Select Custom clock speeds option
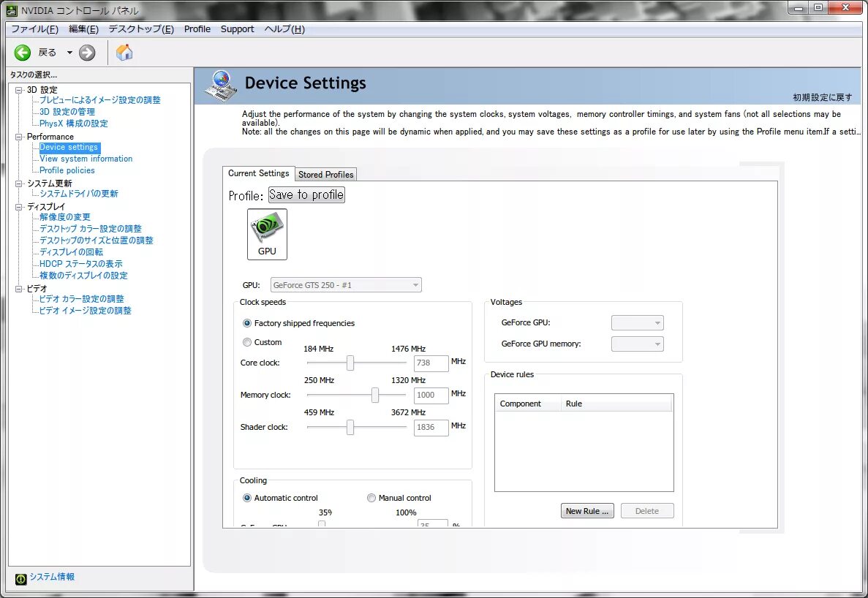This screenshot has width=868, height=598. coord(247,342)
